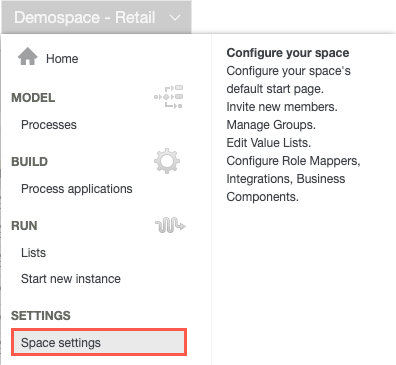
Task: Open Process applications
Action: pyautogui.click(x=77, y=189)
